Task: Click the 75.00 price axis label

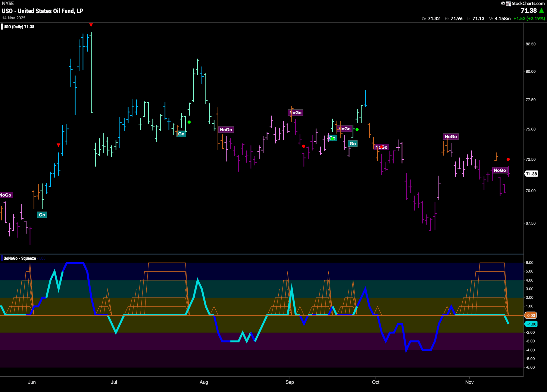Action: coord(531,129)
